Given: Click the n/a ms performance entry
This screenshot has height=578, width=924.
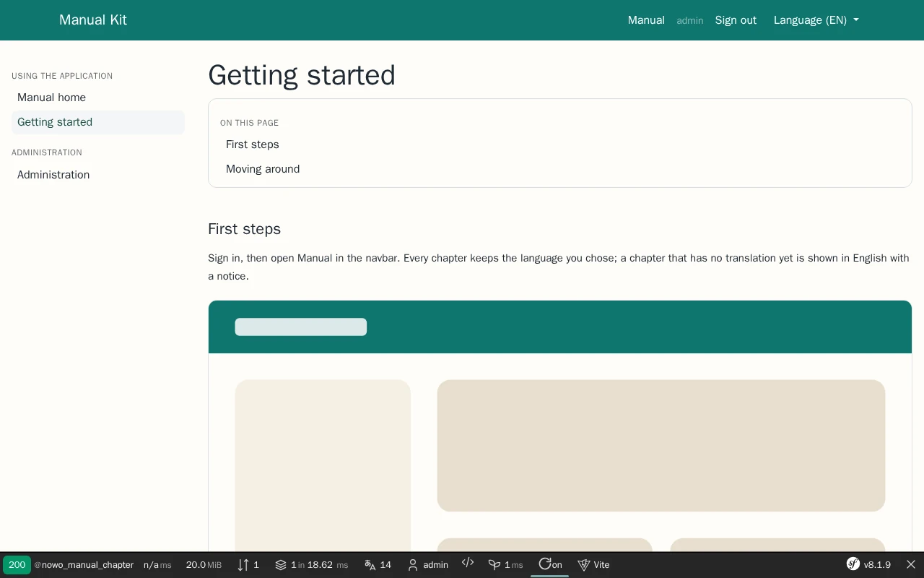Looking at the screenshot, I should tap(157, 565).
